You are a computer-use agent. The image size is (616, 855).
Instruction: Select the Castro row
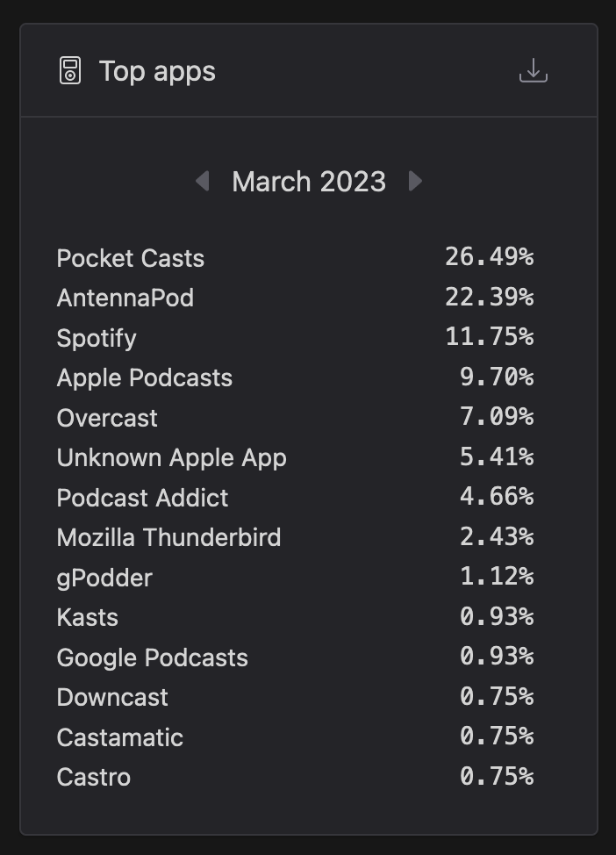295,777
